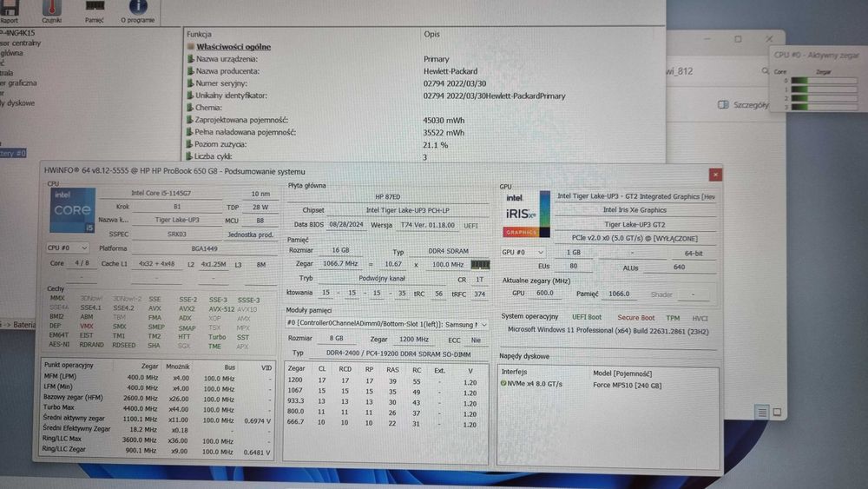Click the Core 0 clock bar
This screenshot has width=868, height=489.
click(825, 80)
